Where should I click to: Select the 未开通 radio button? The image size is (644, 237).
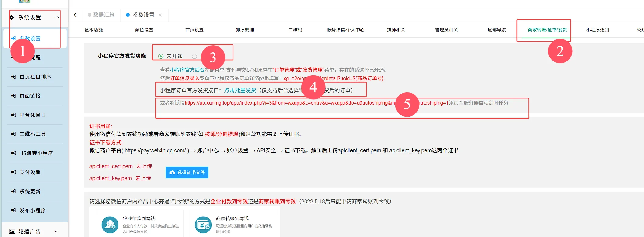pos(161,56)
